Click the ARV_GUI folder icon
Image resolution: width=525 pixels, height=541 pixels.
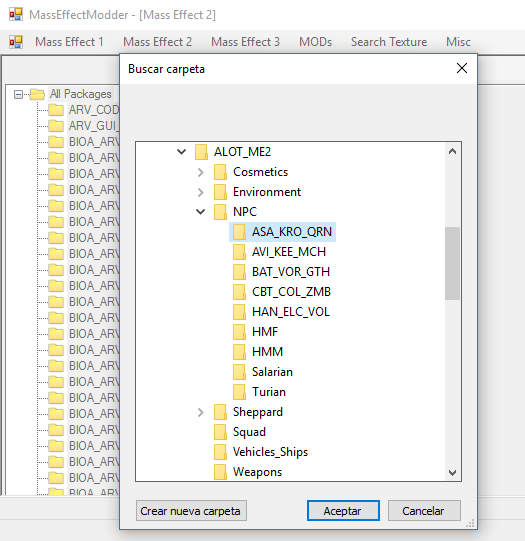pos(56,126)
